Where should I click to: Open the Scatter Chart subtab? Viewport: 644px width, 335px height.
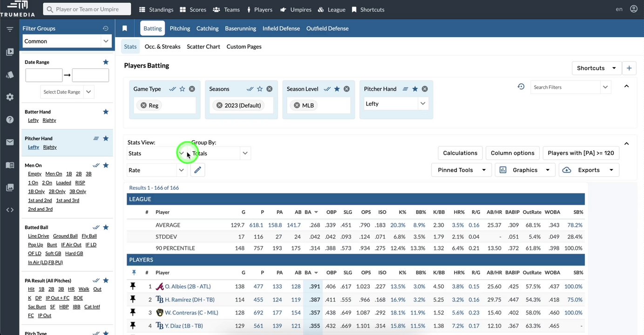click(203, 47)
